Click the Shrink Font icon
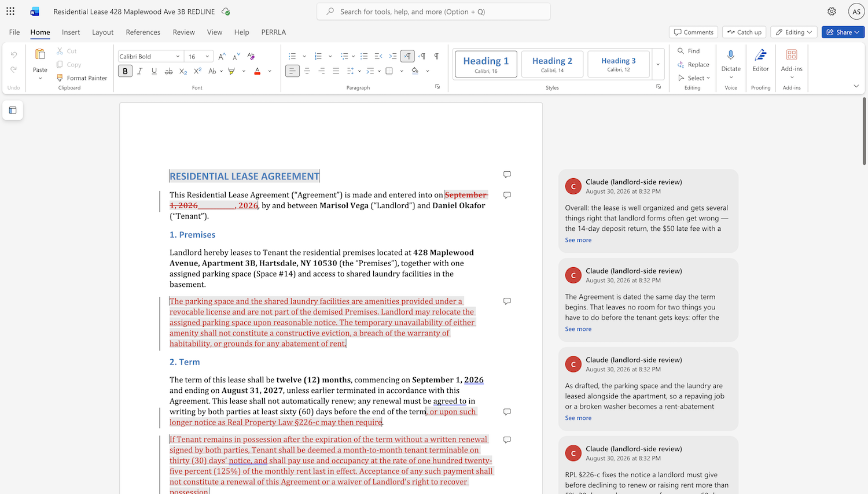Screen dimensions: 868x494 click(x=236, y=57)
